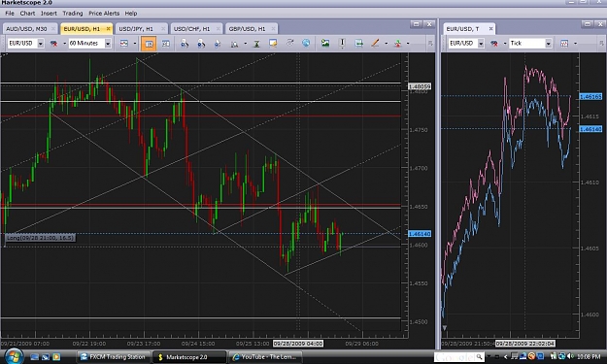
Task: Open dropdown arrow next to the add indicator icon
Action: coord(408,44)
